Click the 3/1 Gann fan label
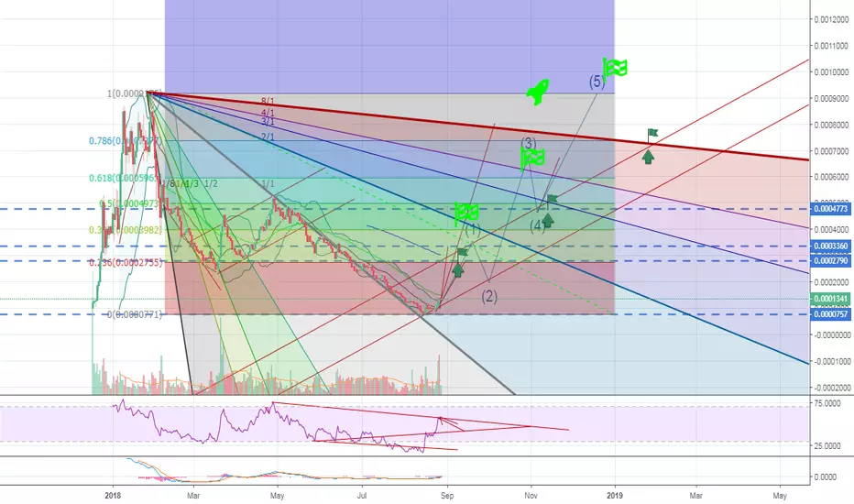The image size is (854, 504). (x=268, y=122)
